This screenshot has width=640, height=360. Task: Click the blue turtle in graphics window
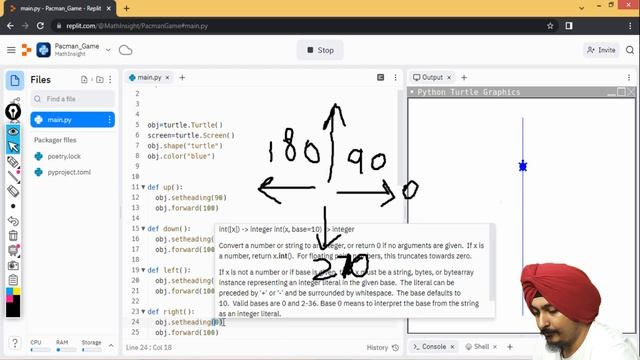523,166
